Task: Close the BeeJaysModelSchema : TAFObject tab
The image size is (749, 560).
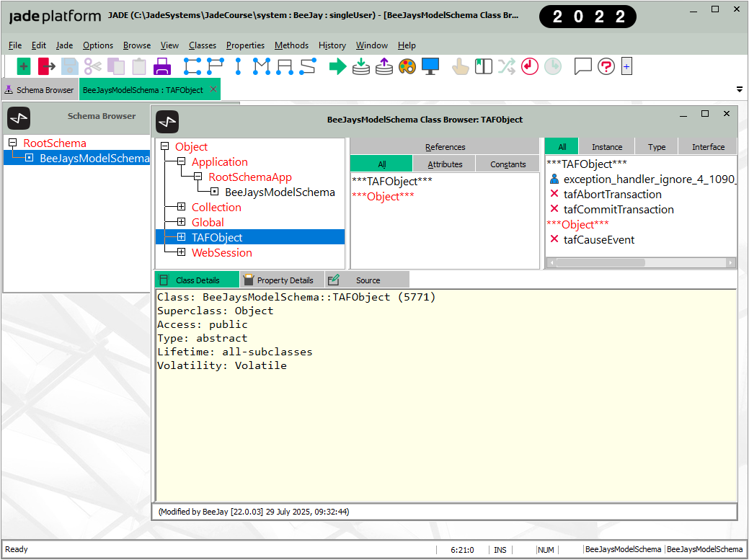Action: pyautogui.click(x=213, y=89)
